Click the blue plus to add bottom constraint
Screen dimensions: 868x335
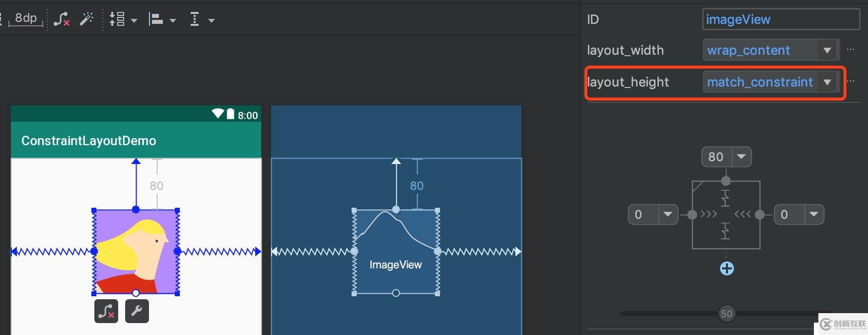(726, 269)
